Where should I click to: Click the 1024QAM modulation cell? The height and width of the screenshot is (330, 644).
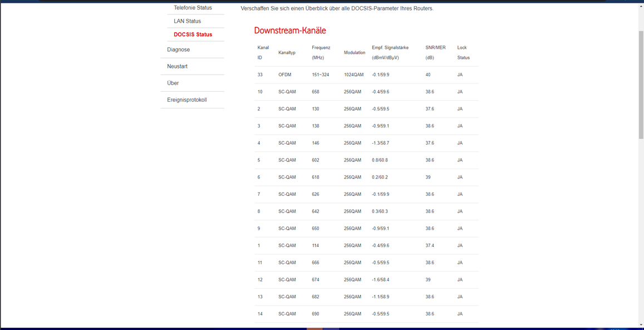pos(353,75)
